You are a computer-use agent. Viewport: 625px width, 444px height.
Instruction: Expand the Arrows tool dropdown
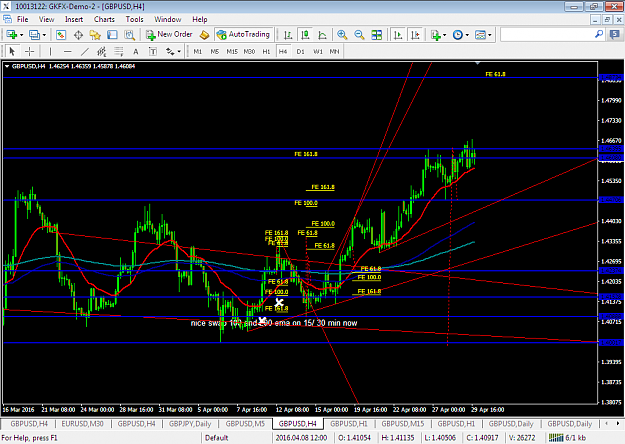tap(179, 51)
